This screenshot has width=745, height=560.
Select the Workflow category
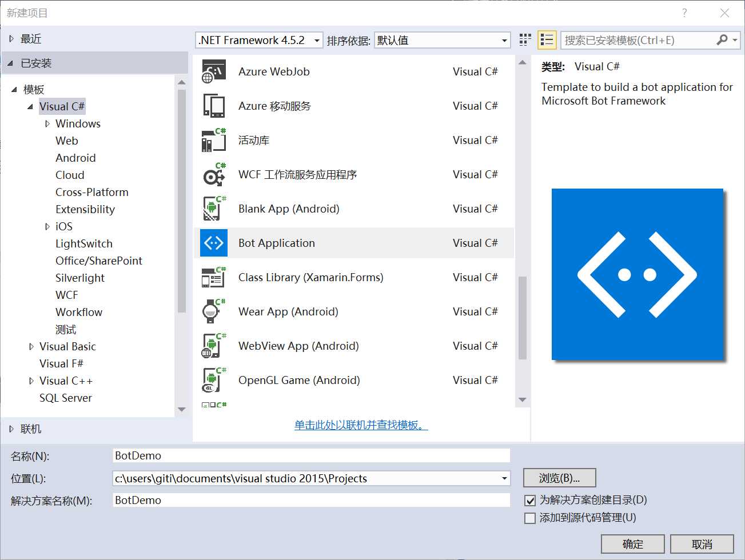pyautogui.click(x=79, y=312)
